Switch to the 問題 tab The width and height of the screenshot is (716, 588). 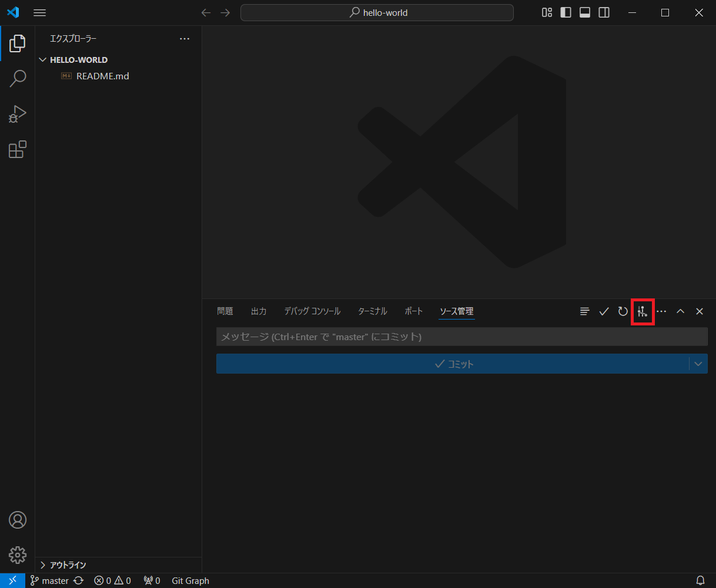click(225, 311)
